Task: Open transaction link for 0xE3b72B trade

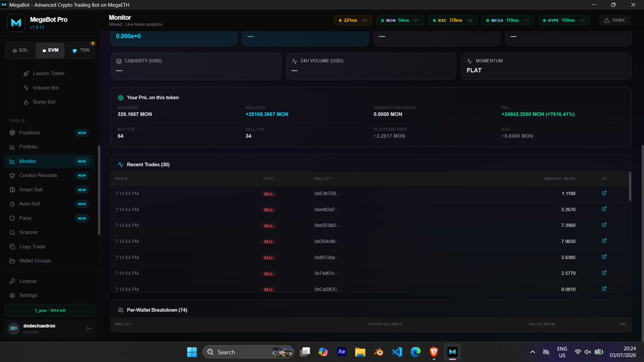Action: pyautogui.click(x=604, y=193)
